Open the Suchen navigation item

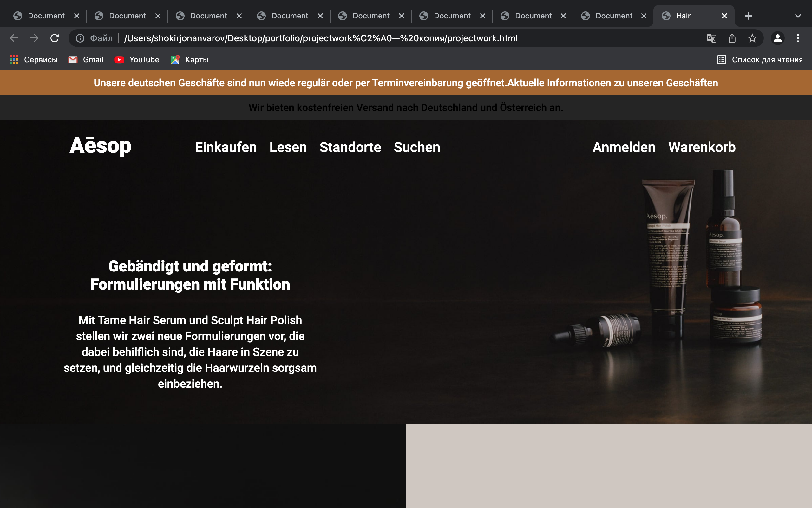pos(417,147)
